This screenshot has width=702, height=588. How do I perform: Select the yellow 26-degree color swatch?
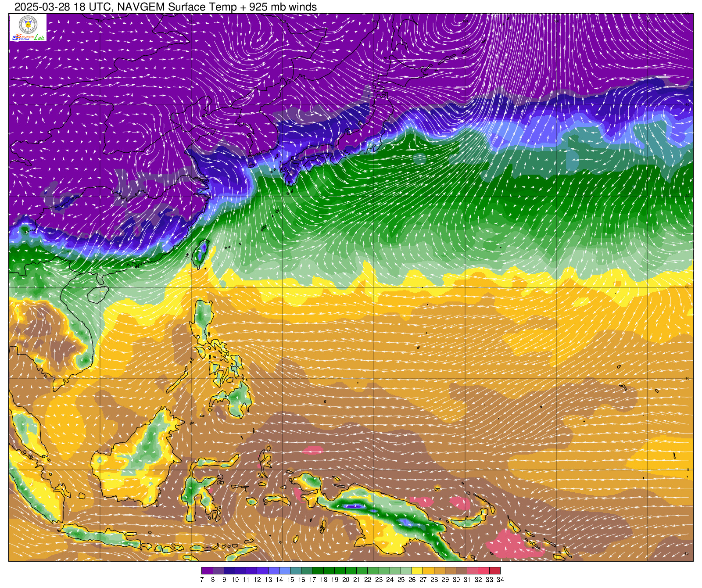[417, 570]
